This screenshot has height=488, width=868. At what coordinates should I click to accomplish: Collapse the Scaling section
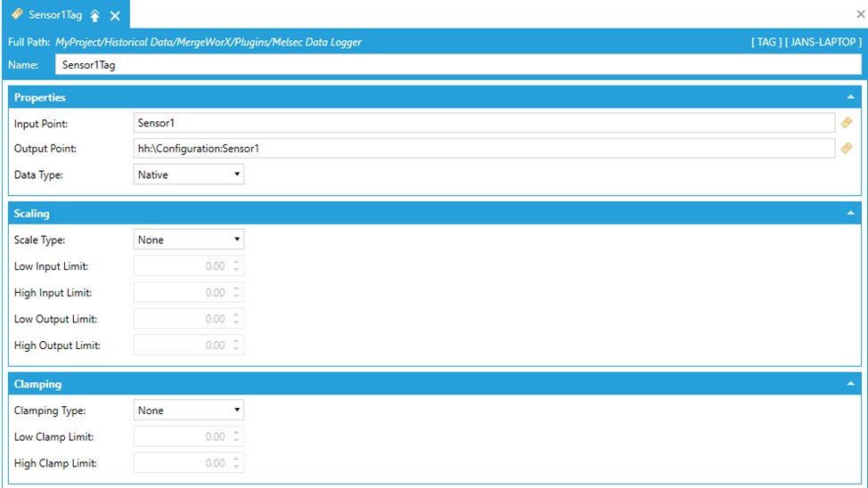851,213
